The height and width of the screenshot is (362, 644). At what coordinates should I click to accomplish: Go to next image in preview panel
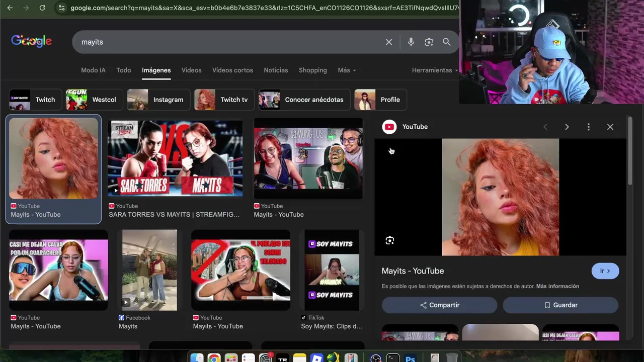(567, 127)
